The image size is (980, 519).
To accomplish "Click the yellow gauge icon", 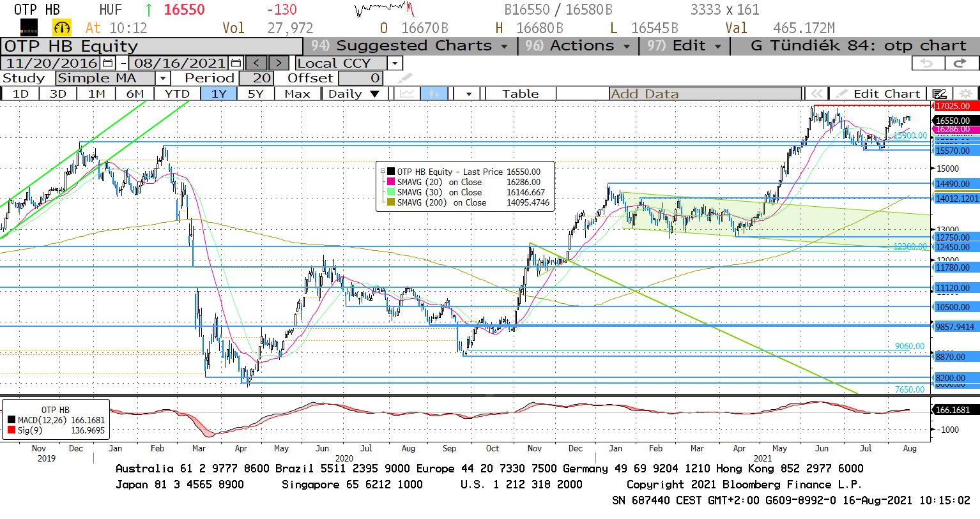I will tap(62, 28).
